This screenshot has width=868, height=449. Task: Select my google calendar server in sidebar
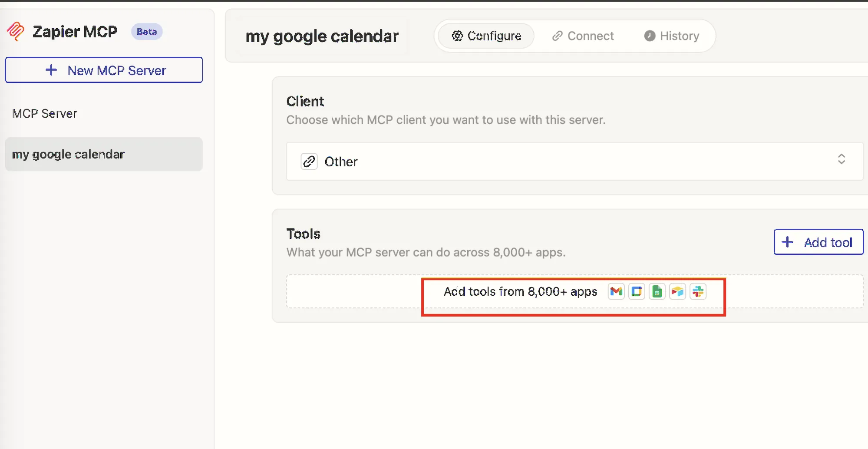pyautogui.click(x=104, y=154)
